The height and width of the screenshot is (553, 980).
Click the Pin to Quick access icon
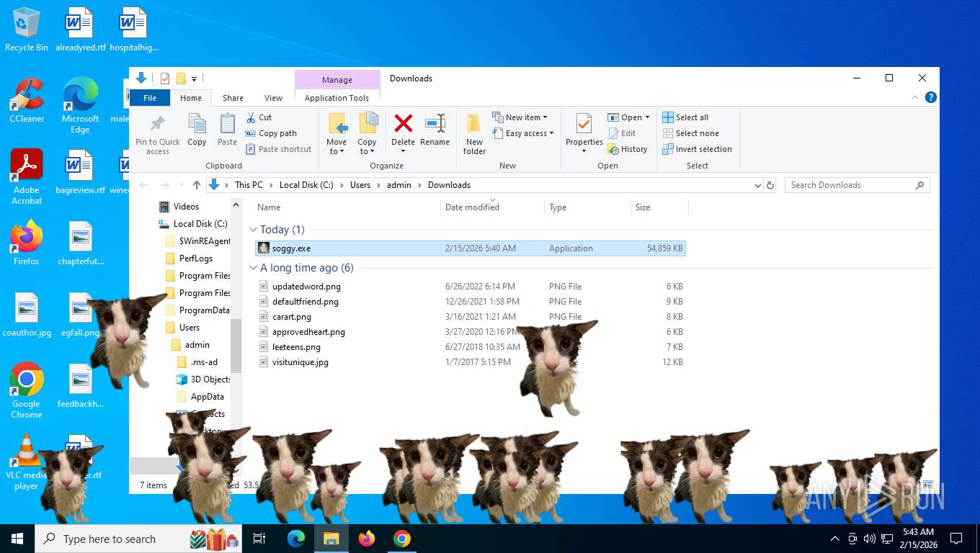158,124
